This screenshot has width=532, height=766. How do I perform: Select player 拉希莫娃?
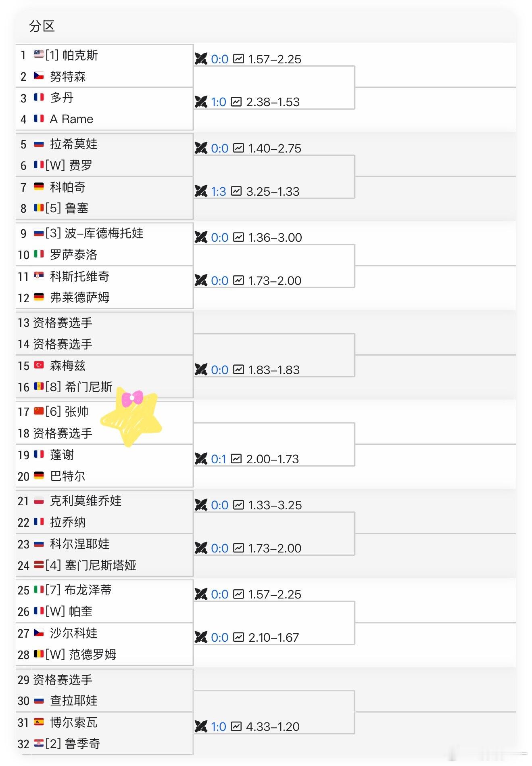pos(73,144)
